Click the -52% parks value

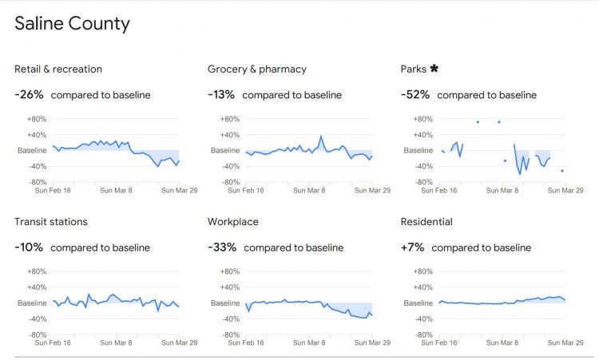tap(415, 95)
